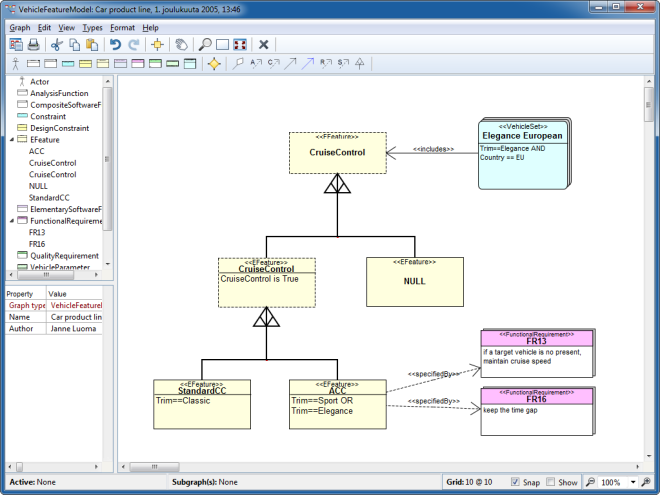Select the magnifier Zoom tool in toolbar

204,45
